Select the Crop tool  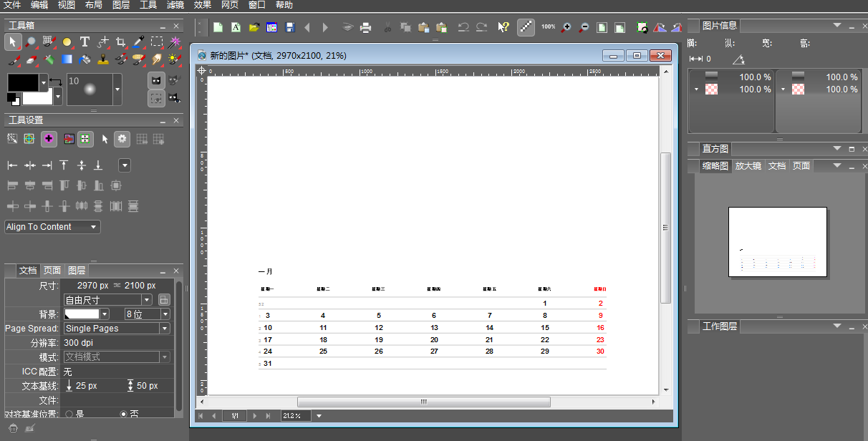pyautogui.click(x=120, y=42)
